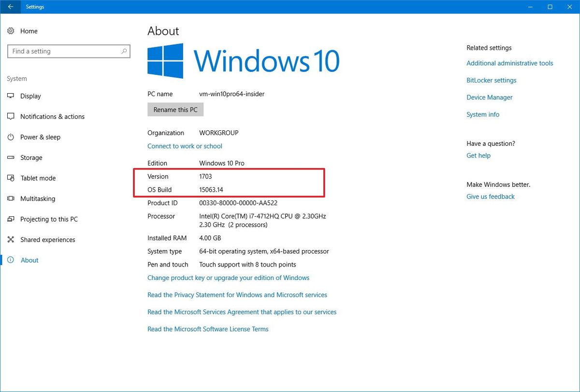Click the Find a setting search box
Image resolution: width=580 pixels, height=392 pixels.
[x=69, y=51]
